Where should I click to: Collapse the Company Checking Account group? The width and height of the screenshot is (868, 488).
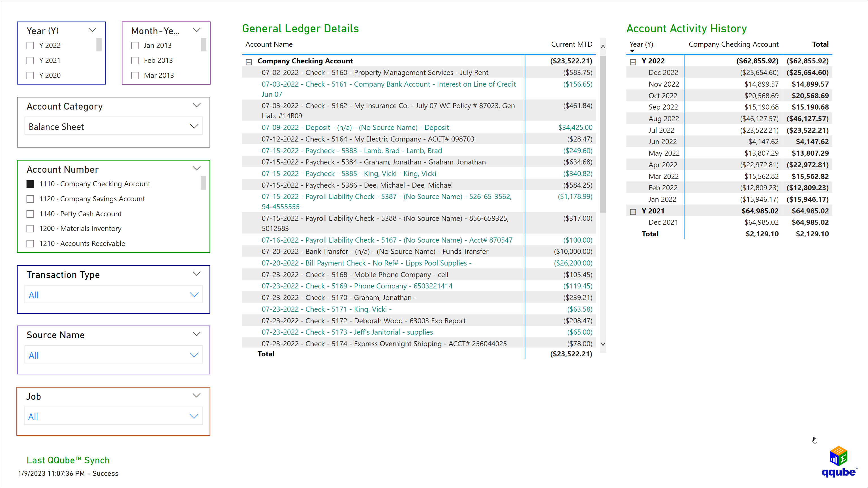pos(249,62)
